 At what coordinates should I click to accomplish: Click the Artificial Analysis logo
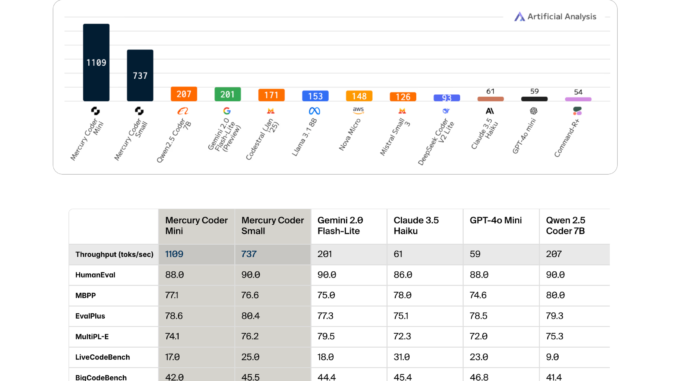(x=555, y=16)
